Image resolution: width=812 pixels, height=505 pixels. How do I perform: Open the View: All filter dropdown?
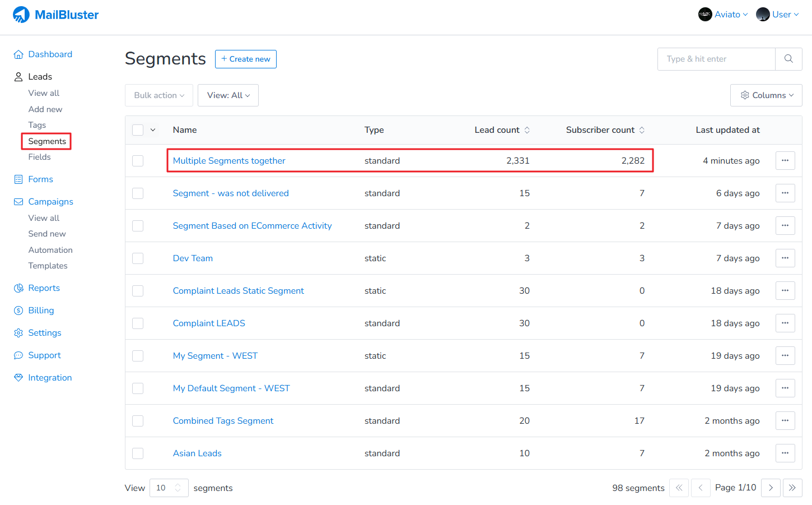[228, 95]
